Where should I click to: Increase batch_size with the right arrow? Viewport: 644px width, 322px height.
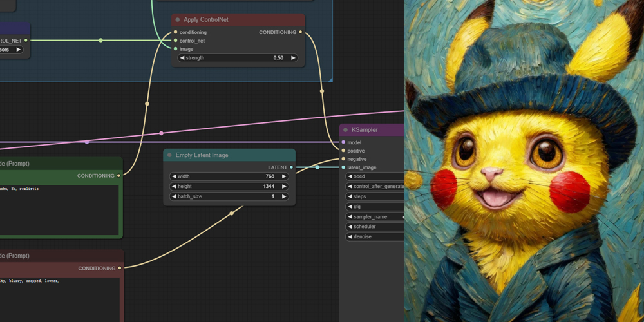click(x=284, y=196)
